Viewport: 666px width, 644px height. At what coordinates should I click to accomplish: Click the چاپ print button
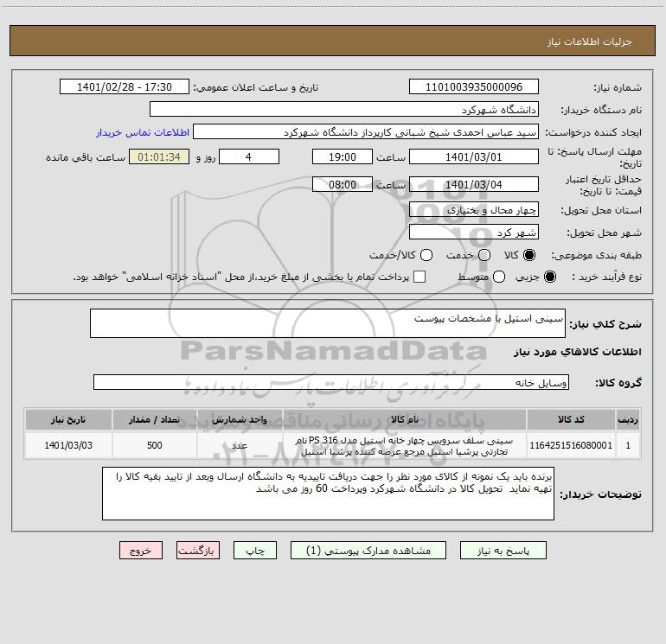tap(255, 551)
